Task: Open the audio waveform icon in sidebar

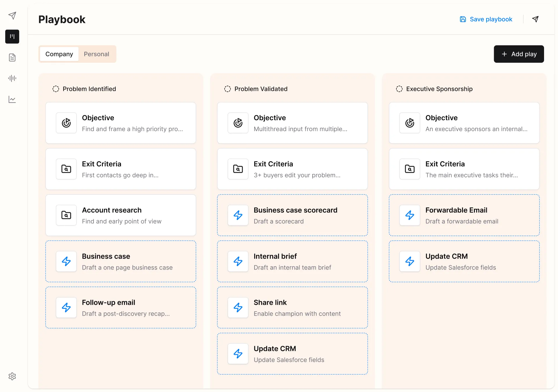Action: tap(12, 78)
